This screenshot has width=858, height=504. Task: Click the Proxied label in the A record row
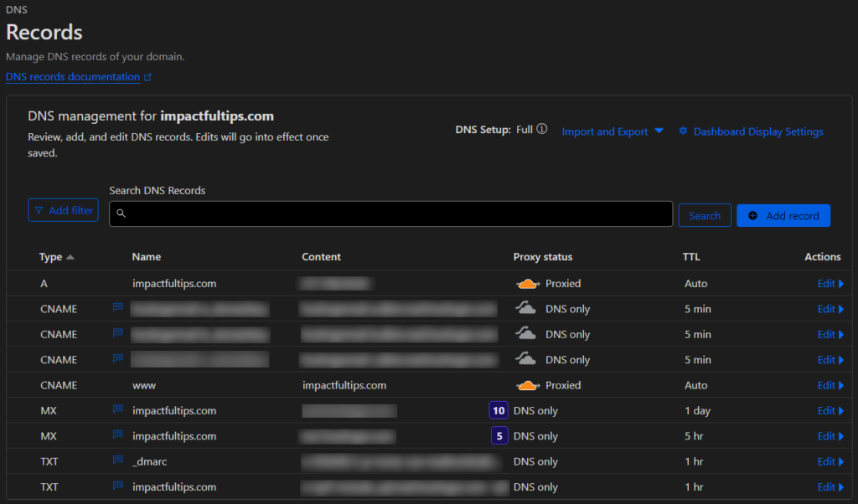coord(563,284)
